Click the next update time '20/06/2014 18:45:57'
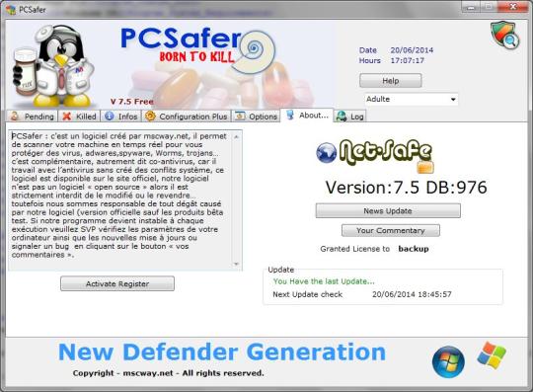Screen dimensions: 533x392 point(412,294)
